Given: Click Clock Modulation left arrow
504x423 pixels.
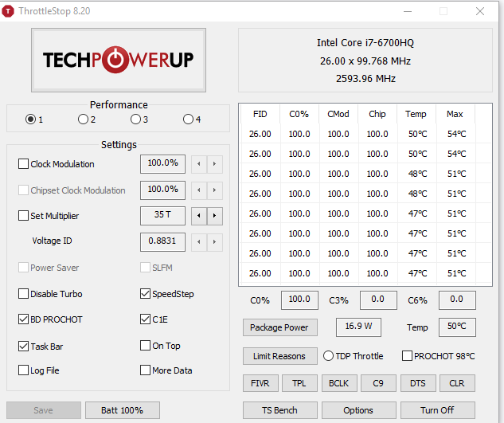Looking at the screenshot, I should coord(199,164).
